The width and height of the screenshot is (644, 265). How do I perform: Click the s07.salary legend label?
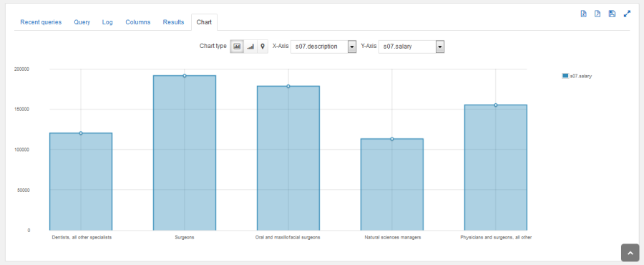[581, 76]
